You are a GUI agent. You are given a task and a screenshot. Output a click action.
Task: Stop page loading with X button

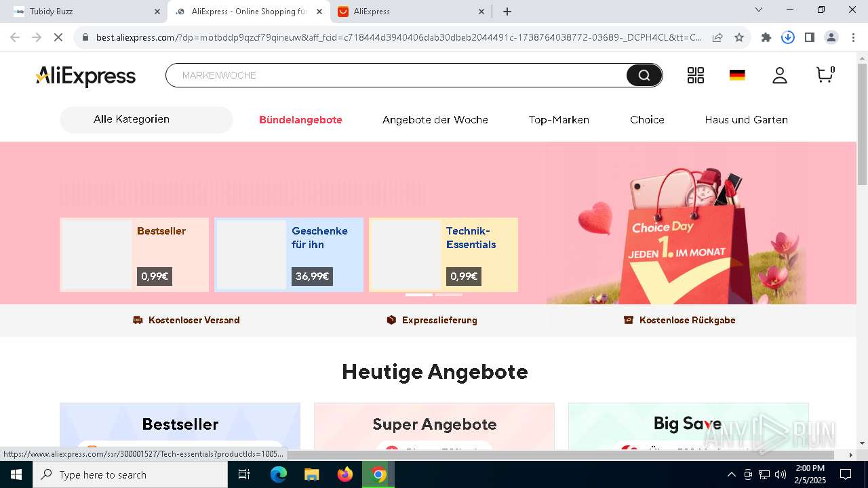coord(58,37)
